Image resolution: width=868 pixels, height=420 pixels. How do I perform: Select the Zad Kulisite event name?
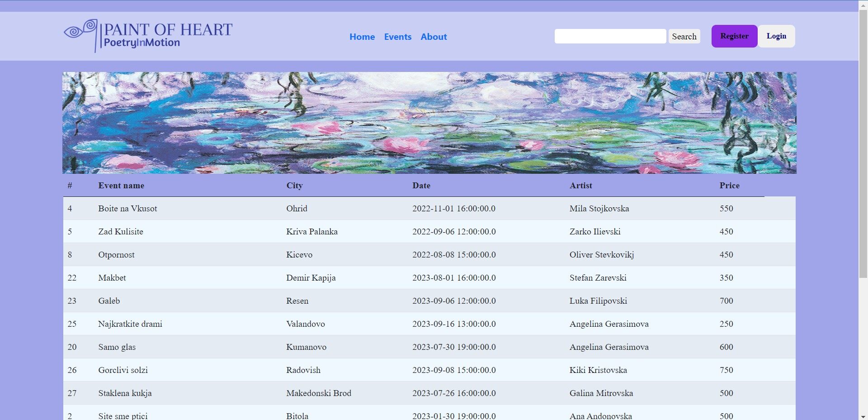pos(121,232)
